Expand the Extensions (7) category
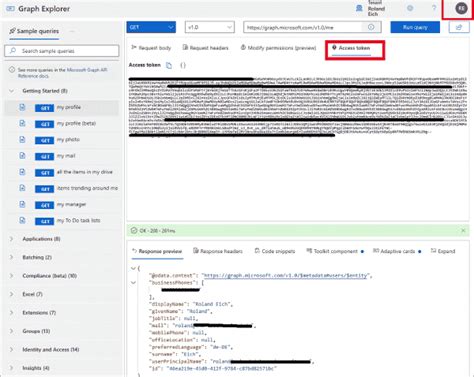The image size is (474, 377). 12,312
